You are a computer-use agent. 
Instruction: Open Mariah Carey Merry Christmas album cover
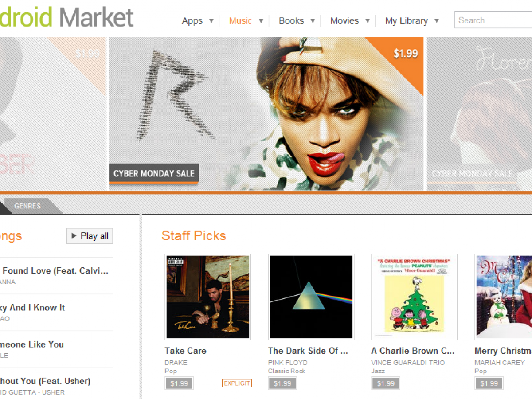(504, 297)
